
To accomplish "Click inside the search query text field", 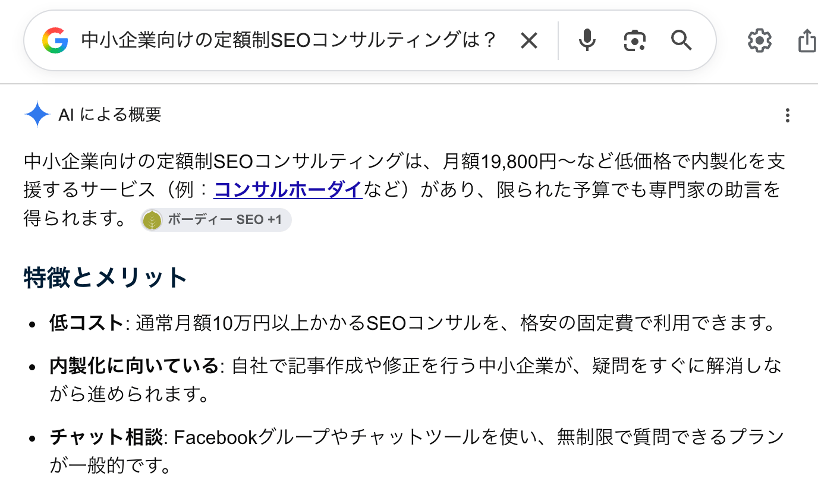I will click(288, 40).
